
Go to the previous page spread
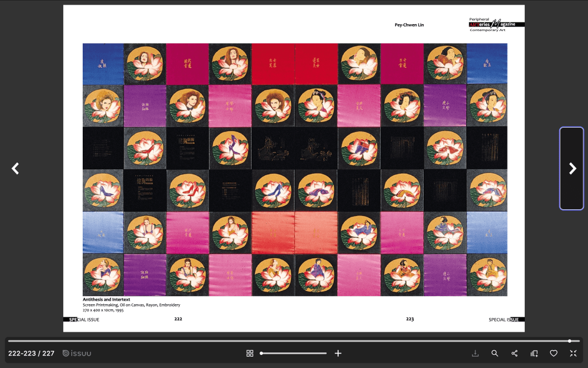tap(16, 168)
